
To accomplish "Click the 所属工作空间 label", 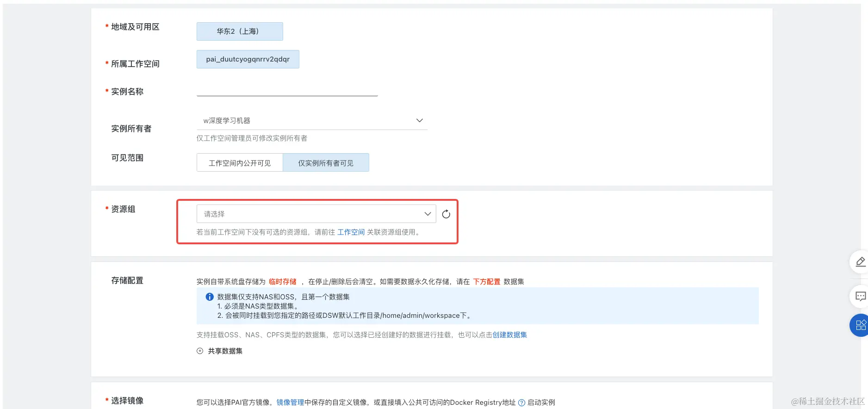I will (135, 64).
